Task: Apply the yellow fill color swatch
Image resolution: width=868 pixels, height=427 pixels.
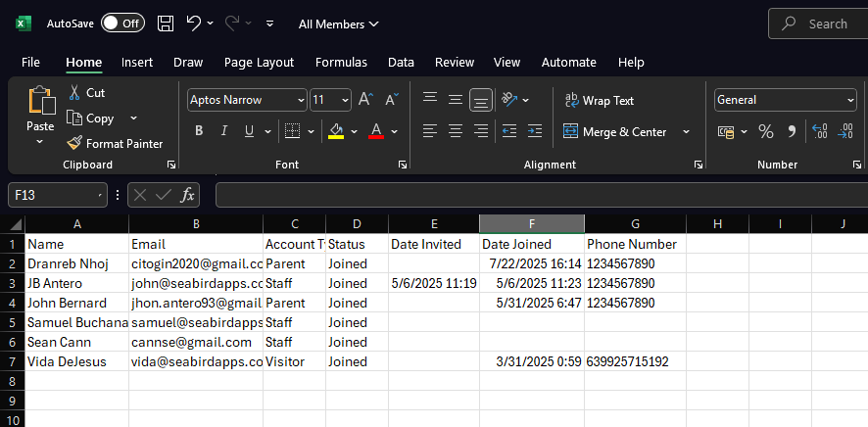Action: pos(336,131)
